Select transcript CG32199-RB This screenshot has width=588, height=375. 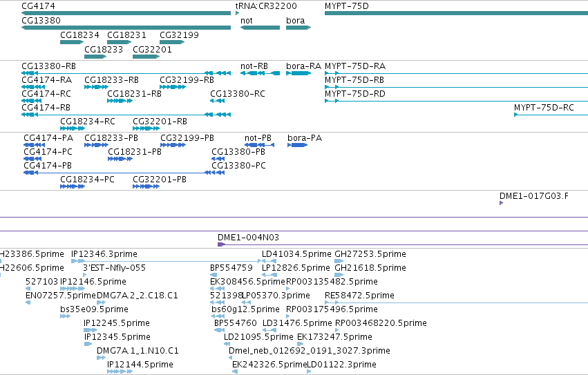(173, 87)
